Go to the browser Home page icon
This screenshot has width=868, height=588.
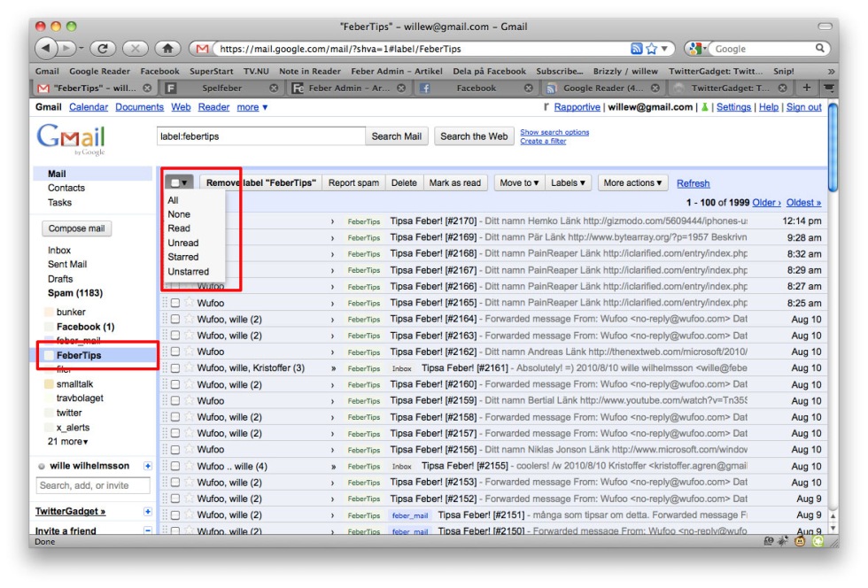point(166,49)
